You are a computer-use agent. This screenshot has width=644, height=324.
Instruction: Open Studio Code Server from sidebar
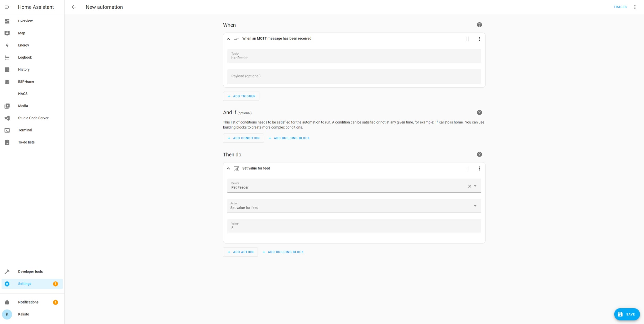33,118
